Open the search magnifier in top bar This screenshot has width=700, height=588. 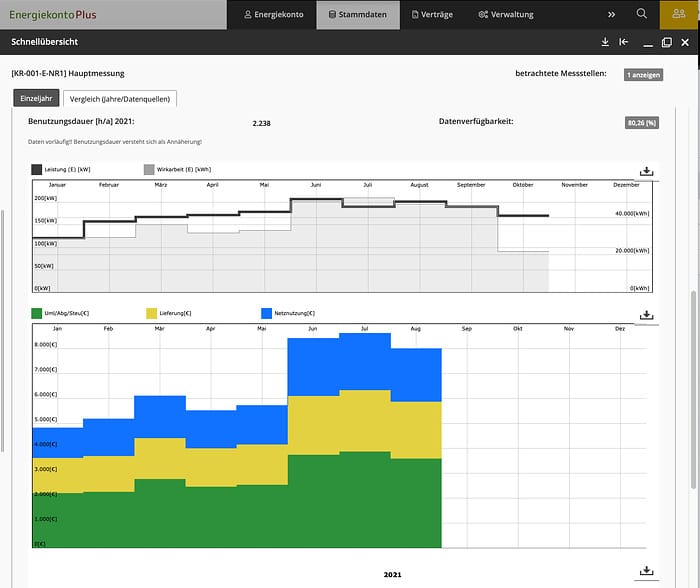point(642,14)
